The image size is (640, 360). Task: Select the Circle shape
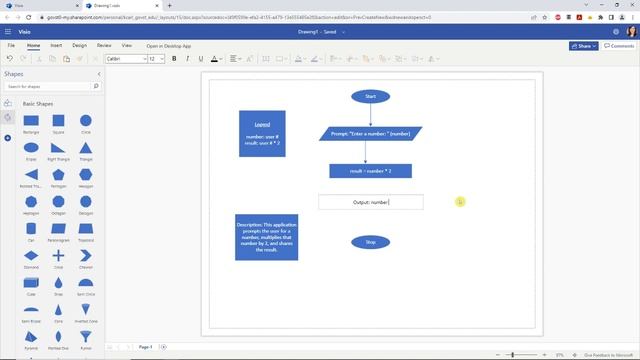[86, 120]
